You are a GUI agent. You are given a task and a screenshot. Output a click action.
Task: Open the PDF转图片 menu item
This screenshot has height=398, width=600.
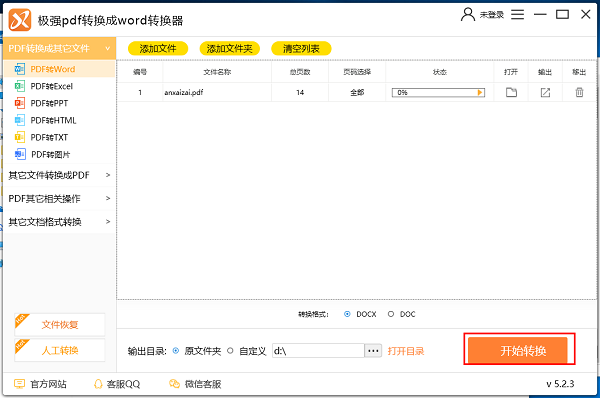point(59,154)
